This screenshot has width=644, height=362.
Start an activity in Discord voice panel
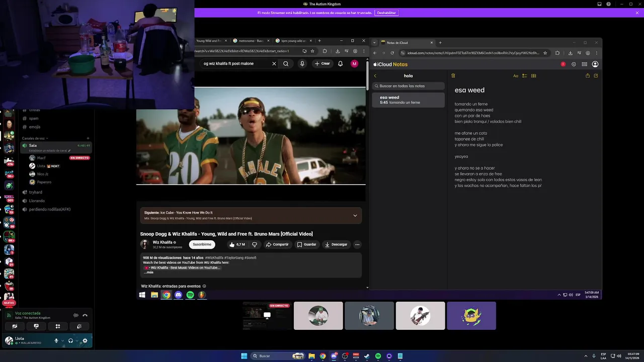[58, 326]
